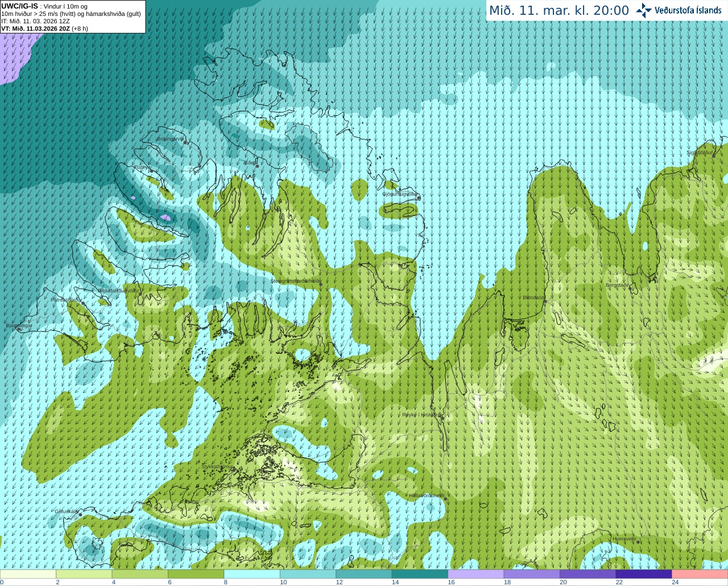The height and width of the screenshot is (586, 728).
Task: Click the legend number 16 under the color bar
Action: (x=451, y=582)
